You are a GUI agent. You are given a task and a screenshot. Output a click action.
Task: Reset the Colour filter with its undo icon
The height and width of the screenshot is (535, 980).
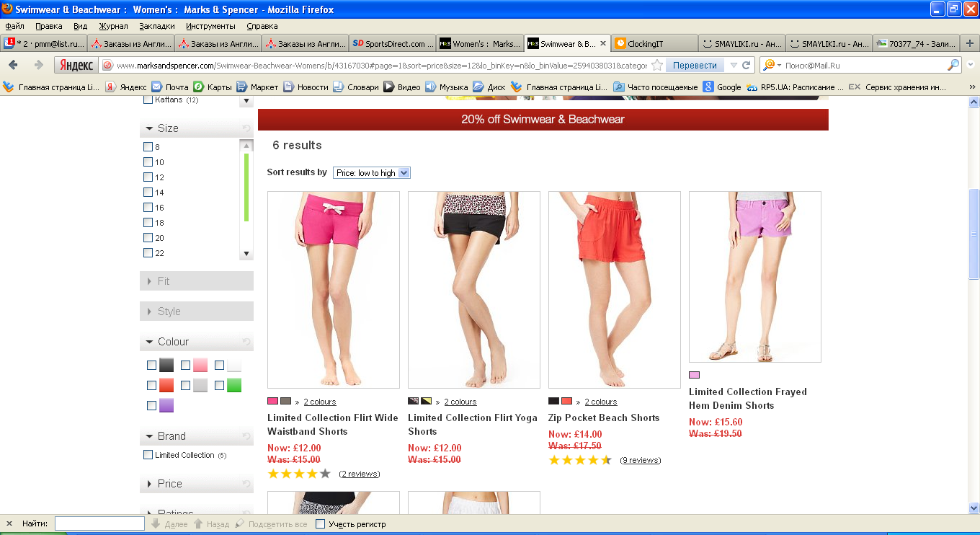click(246, 342)
